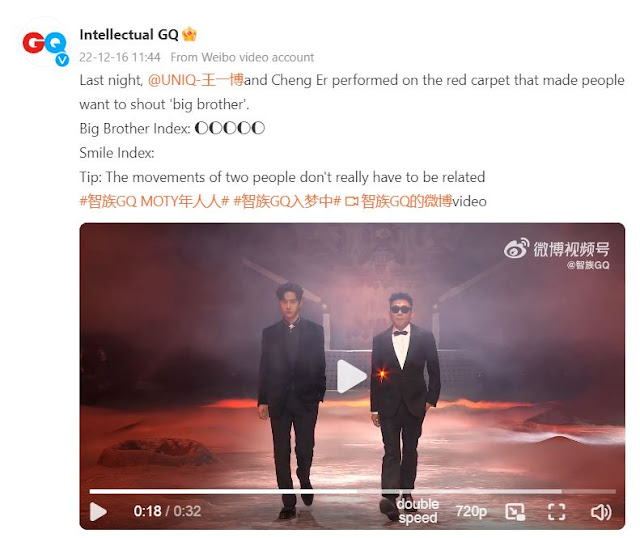Viewport: 640px width, 538px height.
Task: Open the 720p quality selector
Action: (x=471, y=511)
